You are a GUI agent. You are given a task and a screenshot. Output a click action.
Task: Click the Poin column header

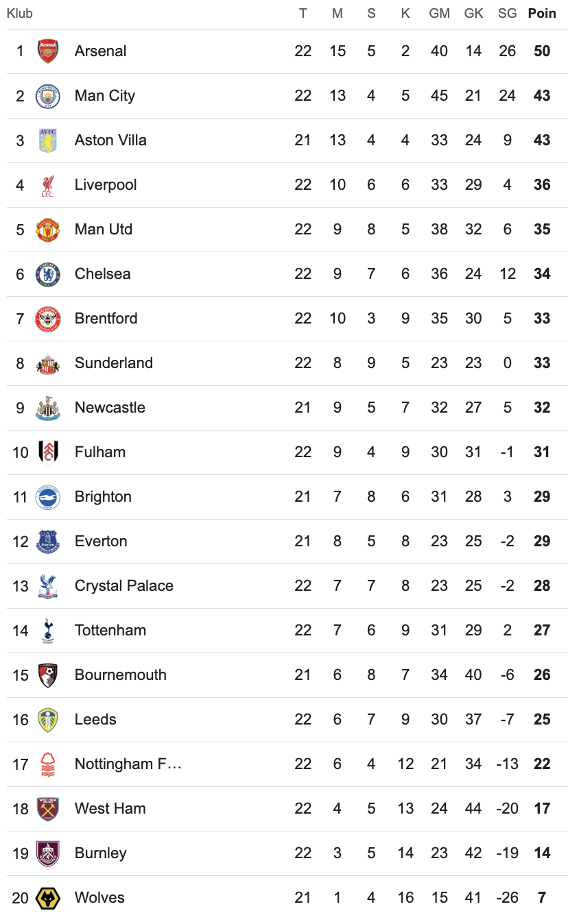[x=542, y=14]
